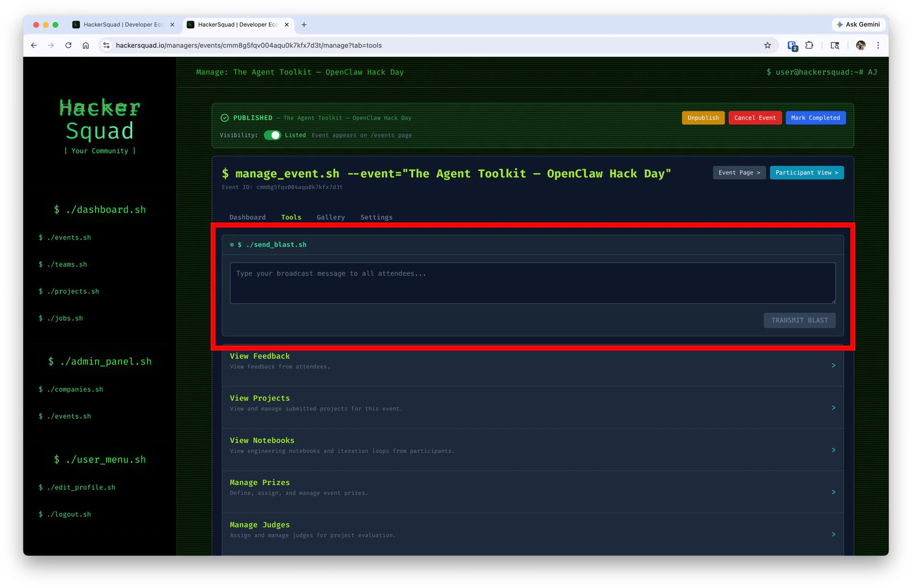Viewport: 912px width, 588px height.
Task: Click the Hacker Squad logo
Action: pos(100,119)
